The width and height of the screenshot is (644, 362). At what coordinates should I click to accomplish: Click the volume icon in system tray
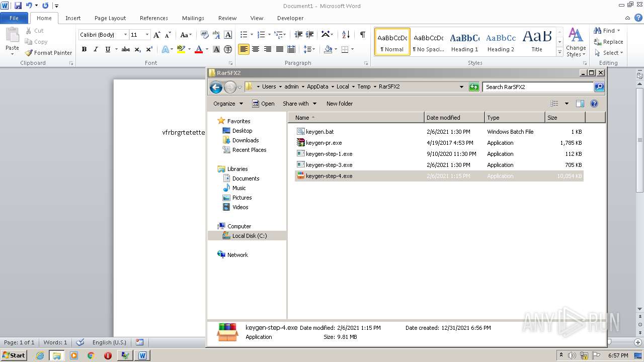[x=572, y=355]
